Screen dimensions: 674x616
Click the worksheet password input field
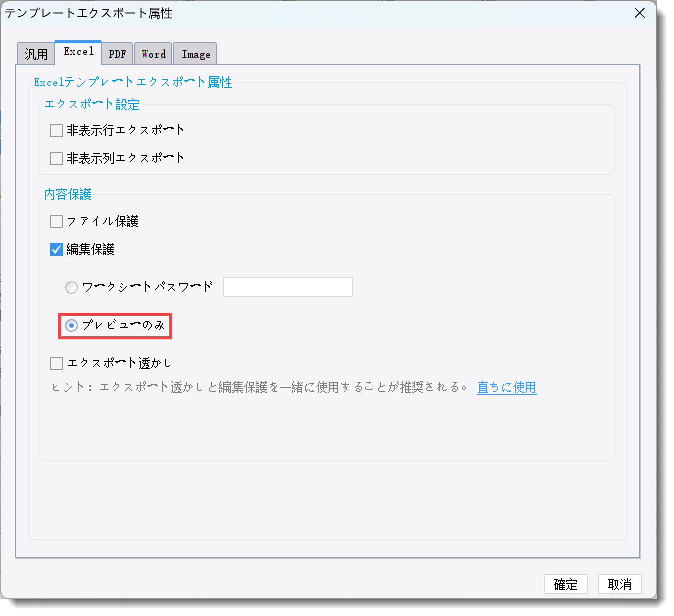[288, 287]
